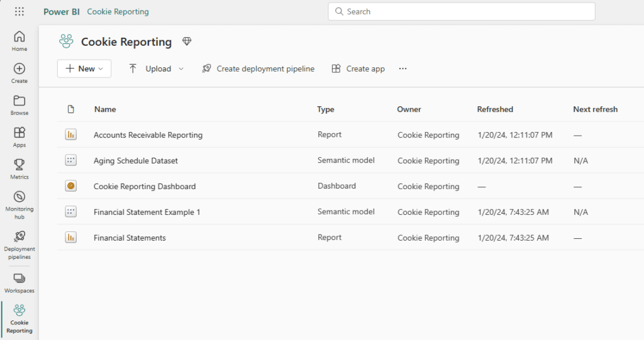
Task: Open the Monitoring hub
Action: pos(19,202)
